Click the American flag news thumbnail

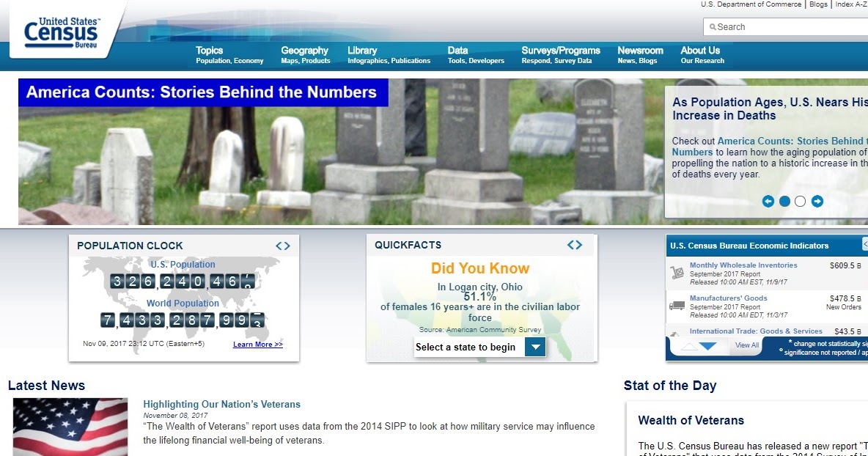point(70,427)
